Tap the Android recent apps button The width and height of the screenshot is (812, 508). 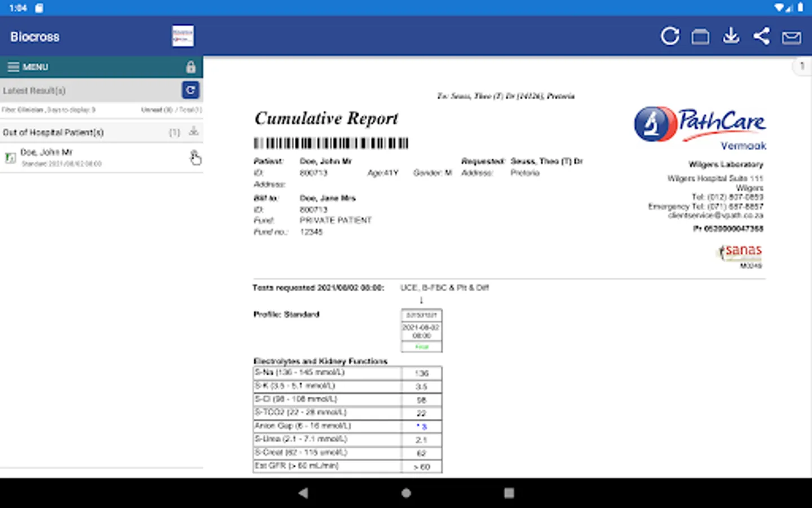pyautogui.click(x=509, y=493)
